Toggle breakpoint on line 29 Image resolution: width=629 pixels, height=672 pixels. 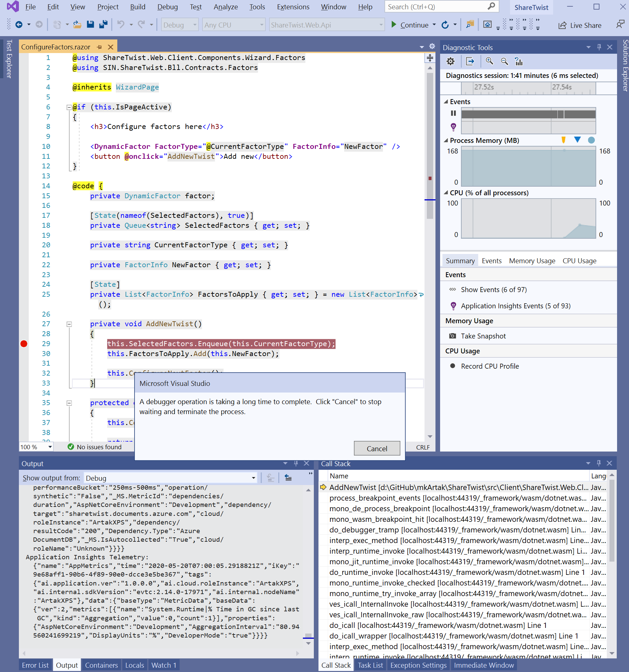point(24,344)
